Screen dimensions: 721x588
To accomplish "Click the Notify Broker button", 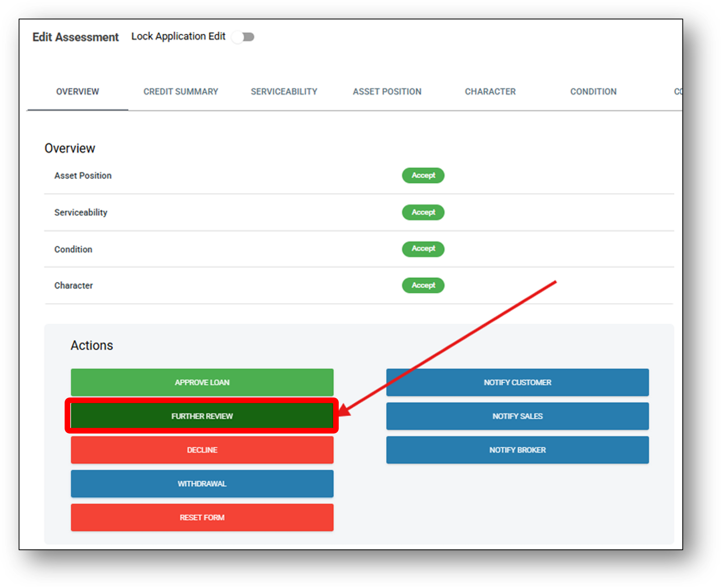I will click(x=517, y=450).
